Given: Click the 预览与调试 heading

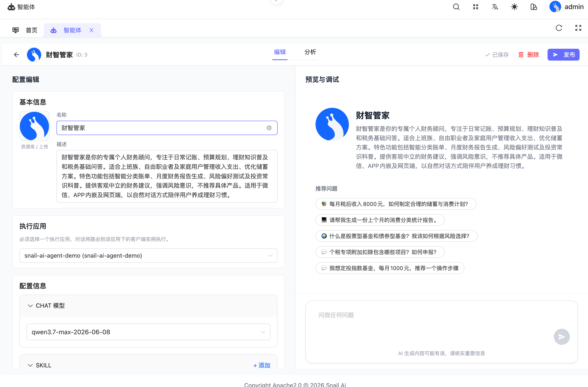Looking at the screenshot, I should [322, 80].
